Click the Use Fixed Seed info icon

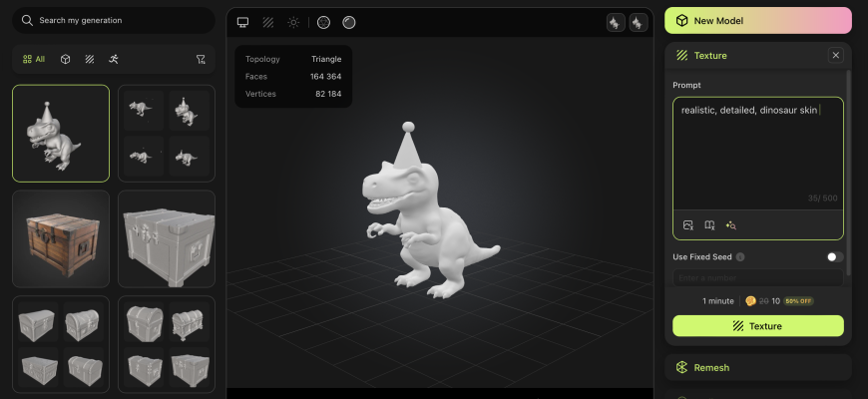pos(740,257)
